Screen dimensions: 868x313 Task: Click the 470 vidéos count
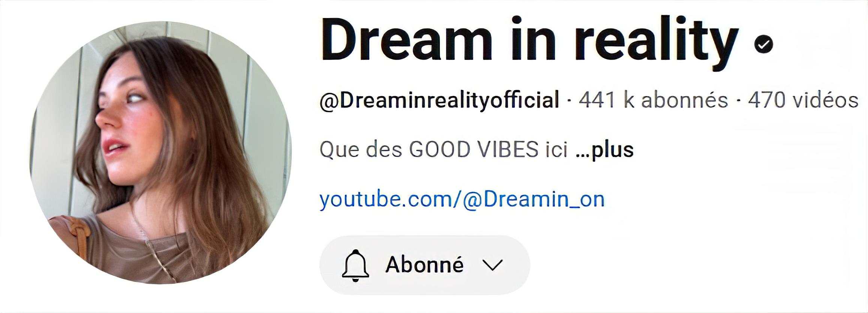[803, 100]
